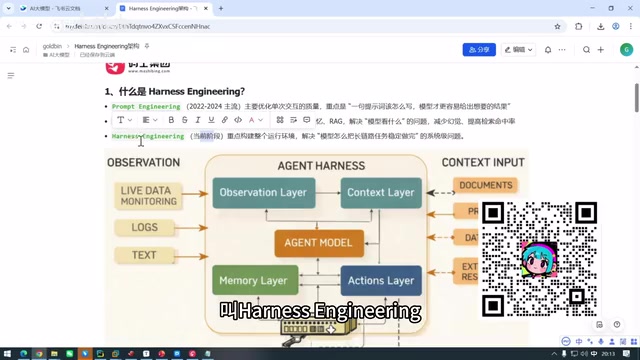Toggle italic formatting in floating toolbar

click(x=198, y=120)
